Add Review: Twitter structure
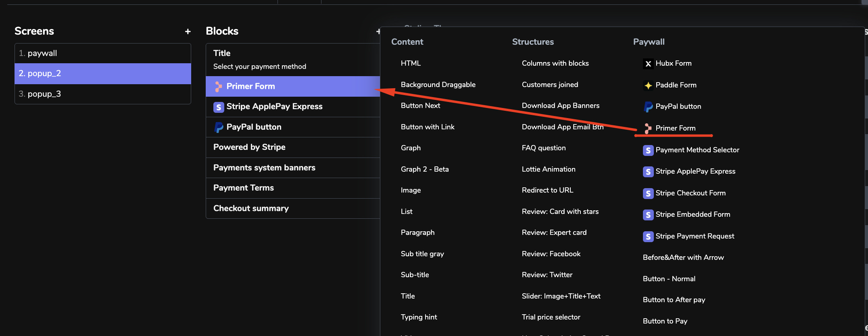 pyautogui.click(x=547, y=275)
